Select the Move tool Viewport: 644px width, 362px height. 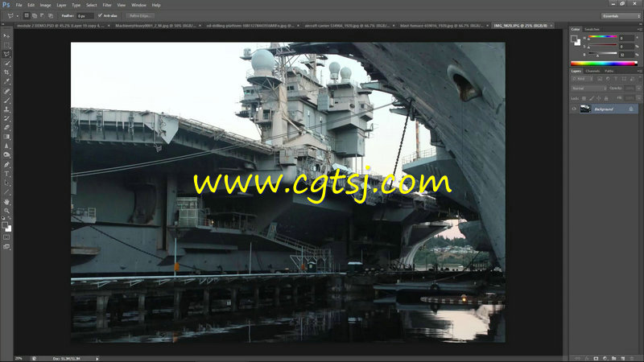coord(6,35)
